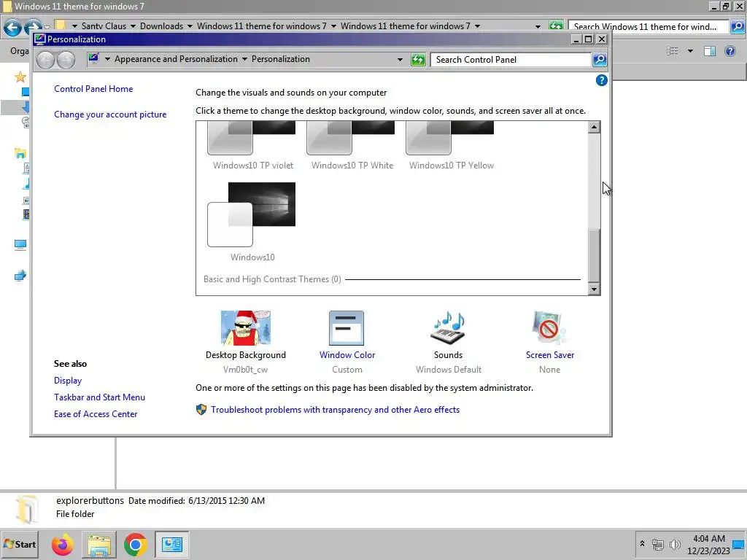Open the Sounds keyboard icon

pyautogui.click(x=448, y=328)
